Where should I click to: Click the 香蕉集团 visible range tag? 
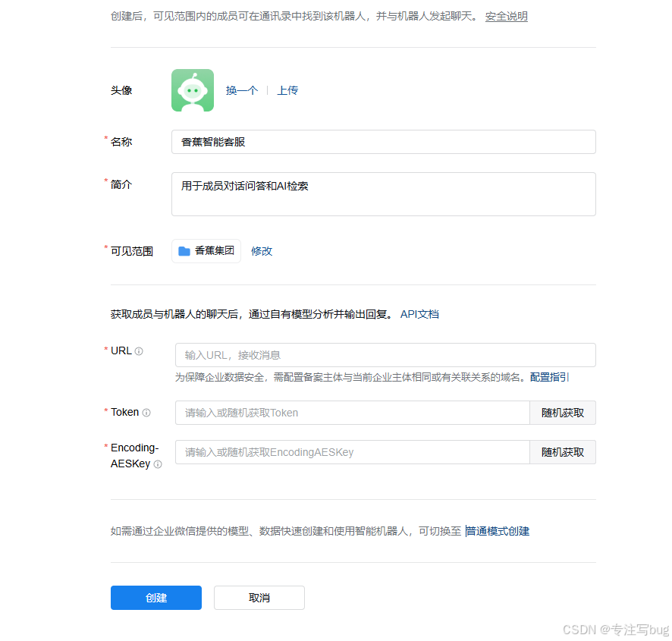tap(206, 250)
